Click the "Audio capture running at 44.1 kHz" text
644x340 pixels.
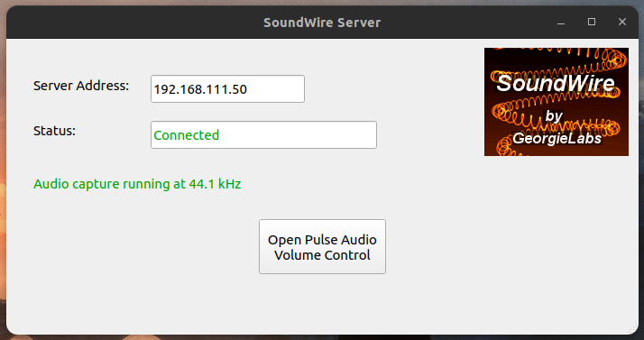click(137, 184)
